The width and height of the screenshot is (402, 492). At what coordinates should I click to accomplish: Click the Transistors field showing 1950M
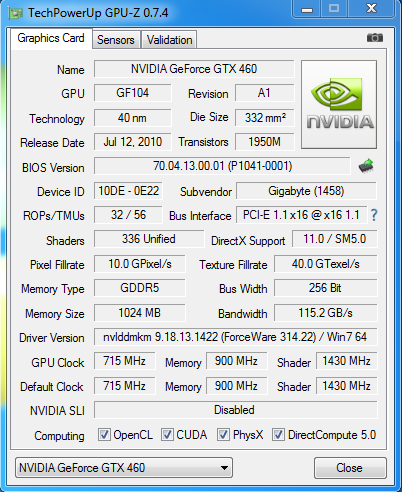[264, 142]
